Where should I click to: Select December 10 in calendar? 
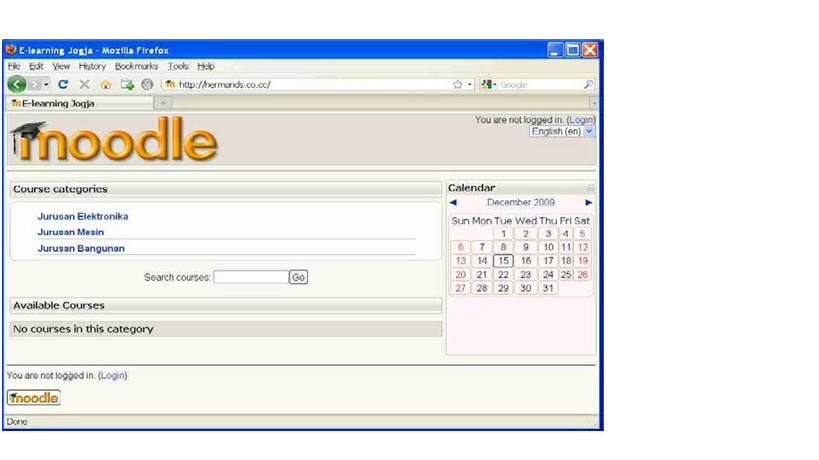point(548,247)
